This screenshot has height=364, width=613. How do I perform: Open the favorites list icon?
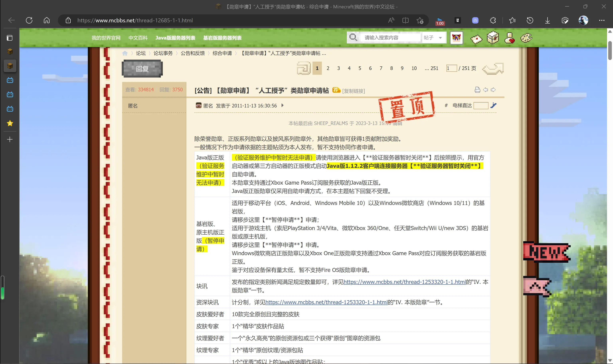pos(512,20)
